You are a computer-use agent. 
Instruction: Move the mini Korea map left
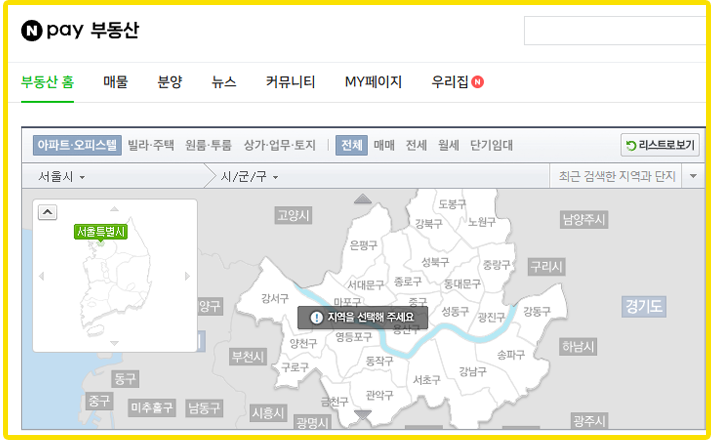coord(41,276)
